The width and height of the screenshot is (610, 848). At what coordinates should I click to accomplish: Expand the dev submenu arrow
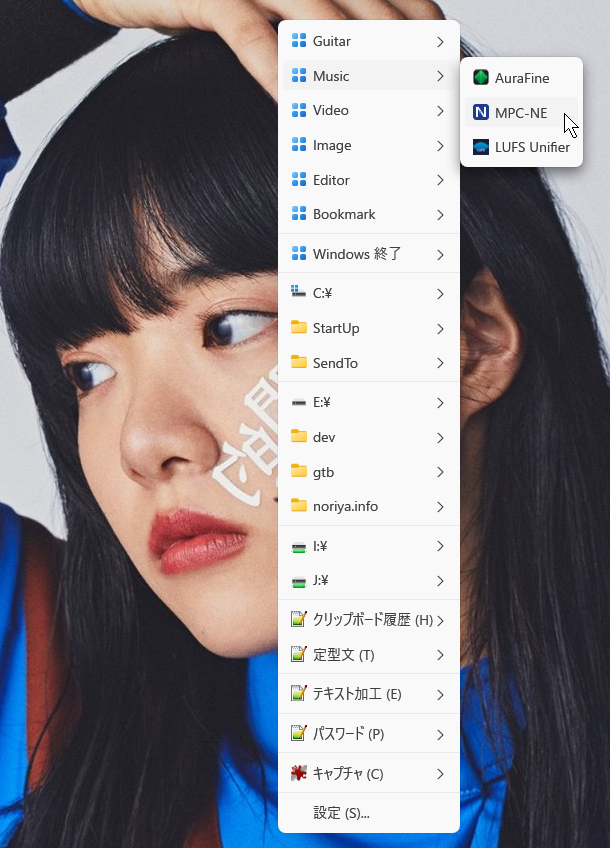coord(440,438)
